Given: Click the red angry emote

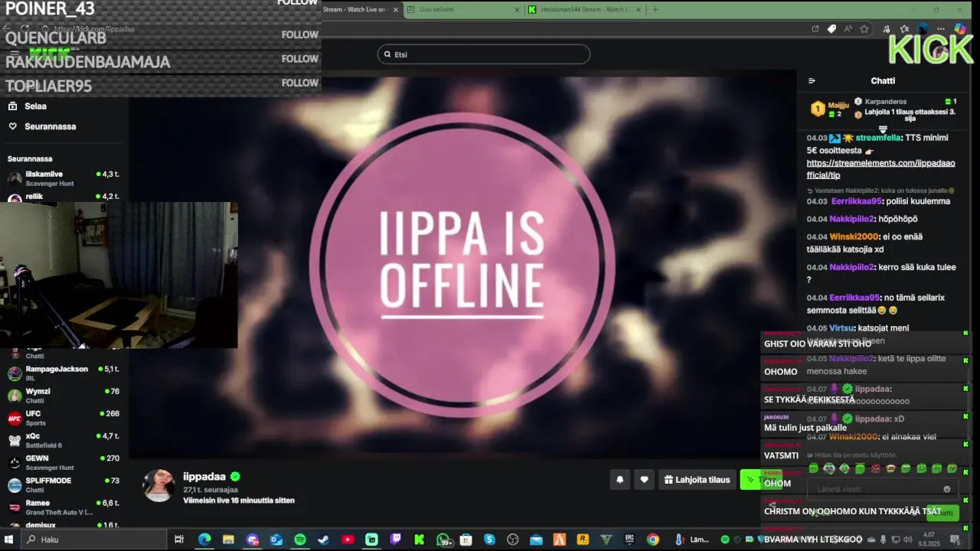Looking at the screenshot, I should pyautogui.click(x=876, y=468).
